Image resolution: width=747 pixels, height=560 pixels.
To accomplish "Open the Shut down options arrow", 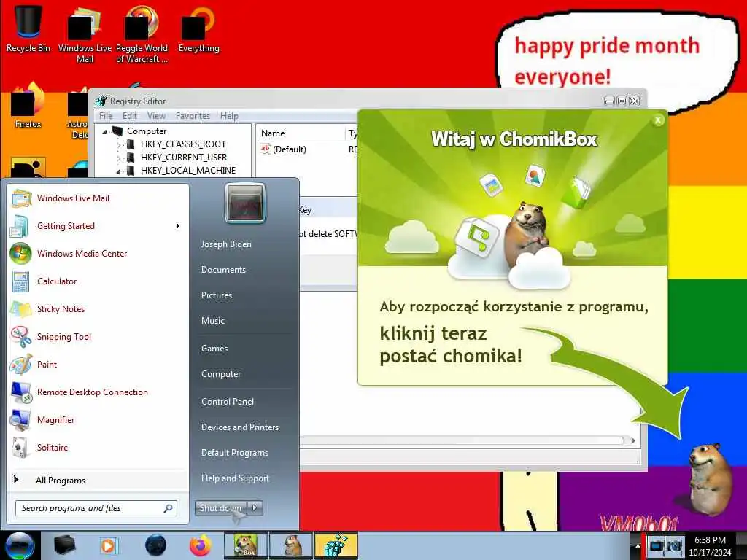I will [255, 507].
